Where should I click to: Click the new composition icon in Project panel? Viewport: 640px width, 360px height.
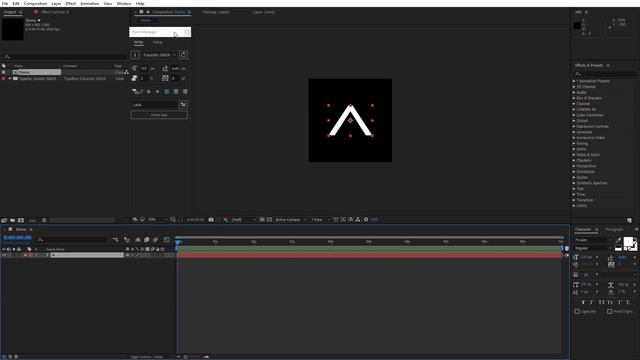(x=21, y=220)
